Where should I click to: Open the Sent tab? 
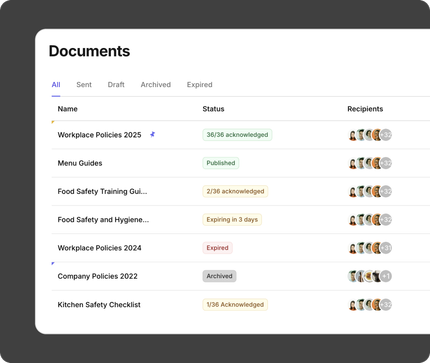click(x=84, y=85)
